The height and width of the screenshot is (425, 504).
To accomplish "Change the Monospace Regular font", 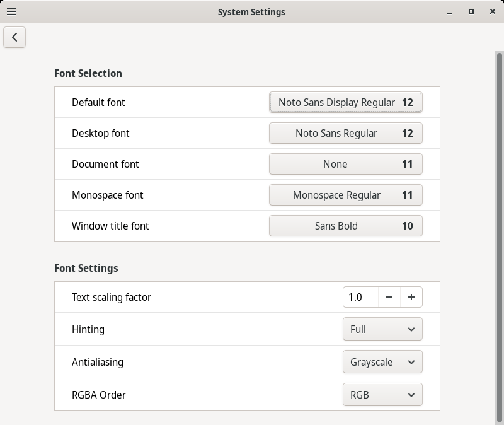I will tap(345, 195).
